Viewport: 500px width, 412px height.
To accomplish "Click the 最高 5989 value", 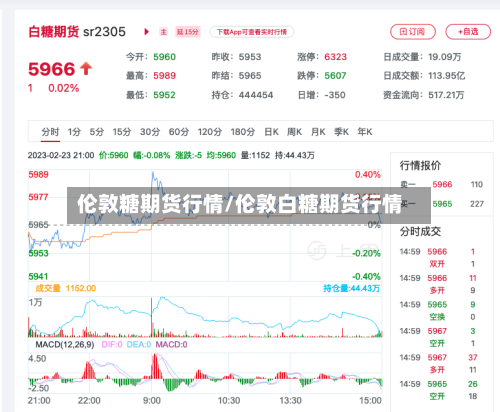I will [164, 76].
